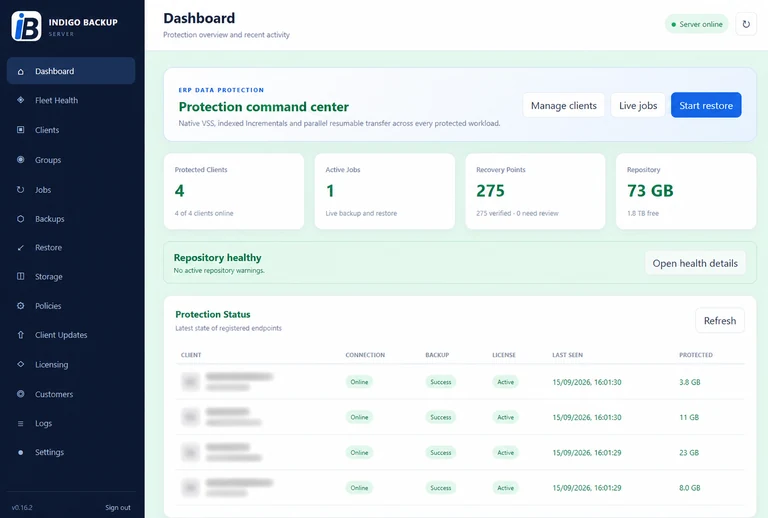Click the blurred client icon in 8.0 GB row
Viewport: 768px width, 518px height.
click(191, 487)
